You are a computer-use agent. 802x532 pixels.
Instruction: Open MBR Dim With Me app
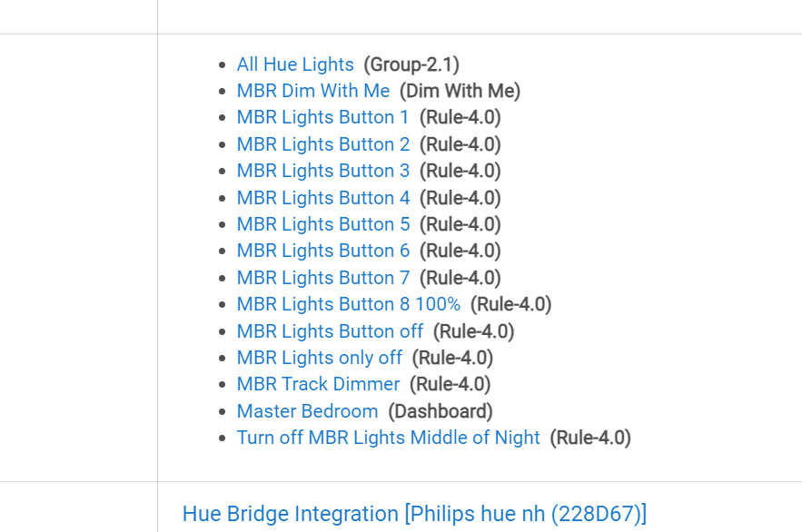coord(313,91)
